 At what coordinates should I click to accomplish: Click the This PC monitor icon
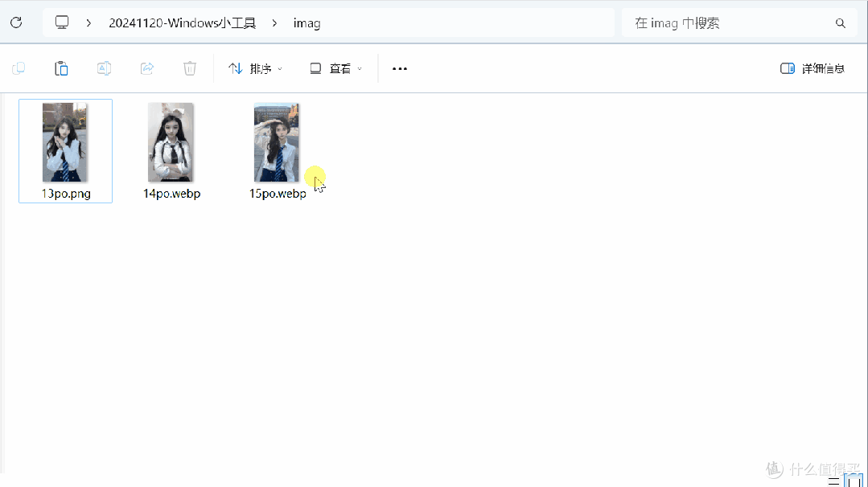[x=61, y=23]
